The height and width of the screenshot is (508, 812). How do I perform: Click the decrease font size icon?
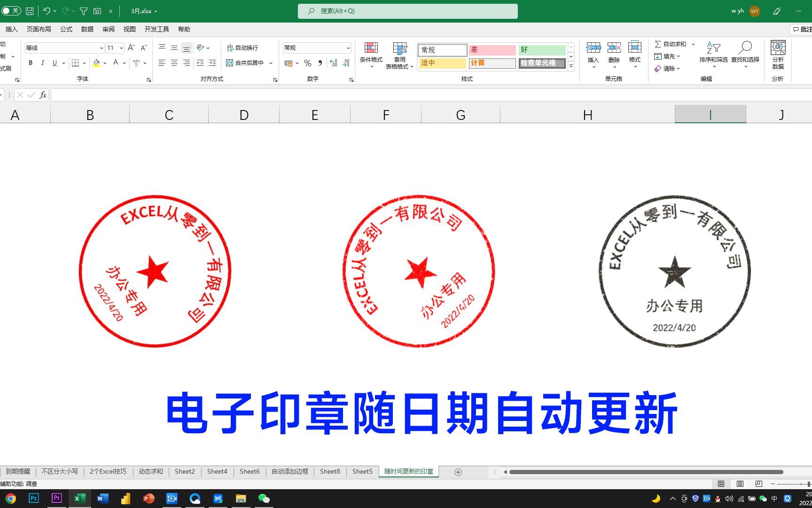click(144, 48)
